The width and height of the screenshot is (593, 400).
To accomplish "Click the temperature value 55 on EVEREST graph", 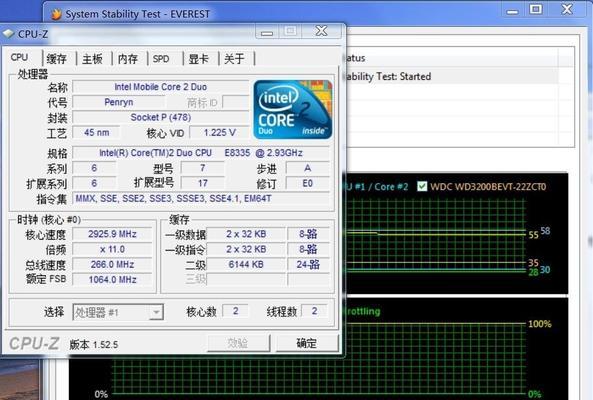I will 533,235.
